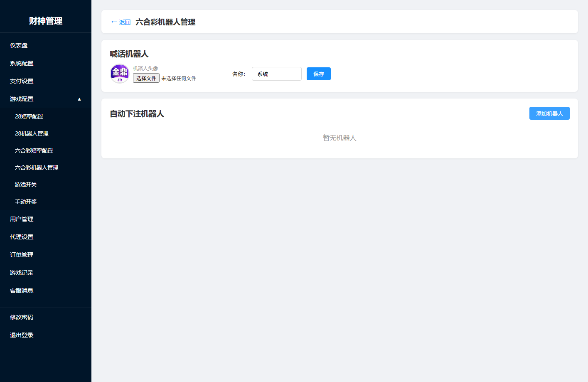Go to 游戏开关 submenu
Image resolution: width=588 pixels, height=382 pixels.
pyautogui.click(x=26, y=185)
